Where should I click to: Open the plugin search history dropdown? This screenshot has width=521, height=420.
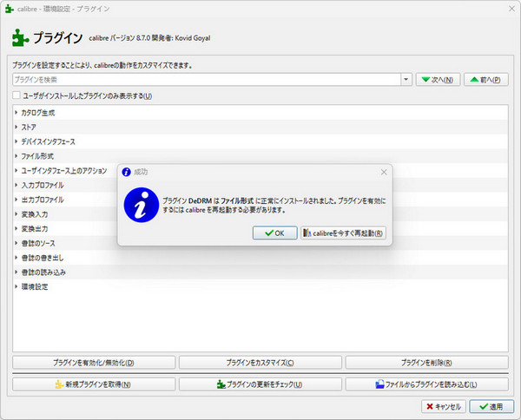click(406, 80)
